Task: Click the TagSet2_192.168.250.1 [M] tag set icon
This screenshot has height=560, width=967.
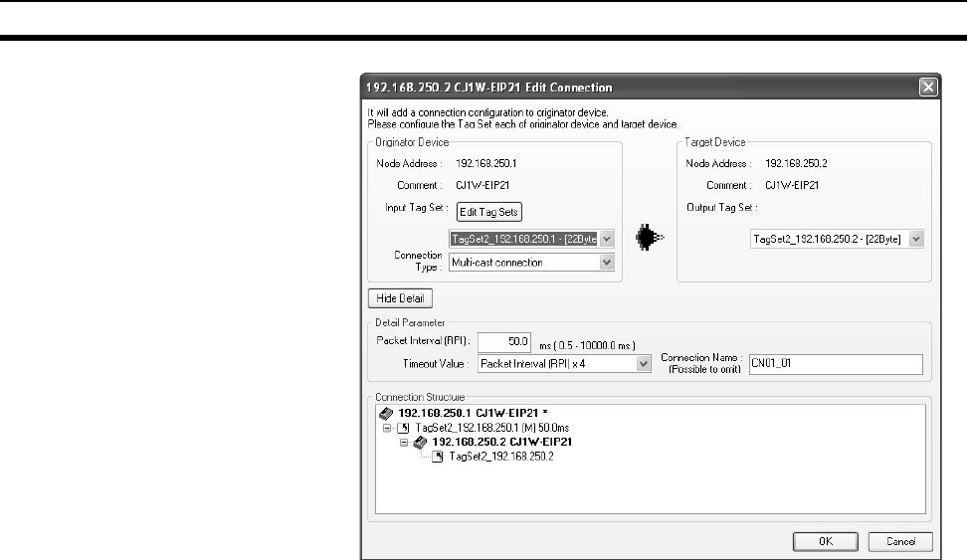Action: coord(403,428)
